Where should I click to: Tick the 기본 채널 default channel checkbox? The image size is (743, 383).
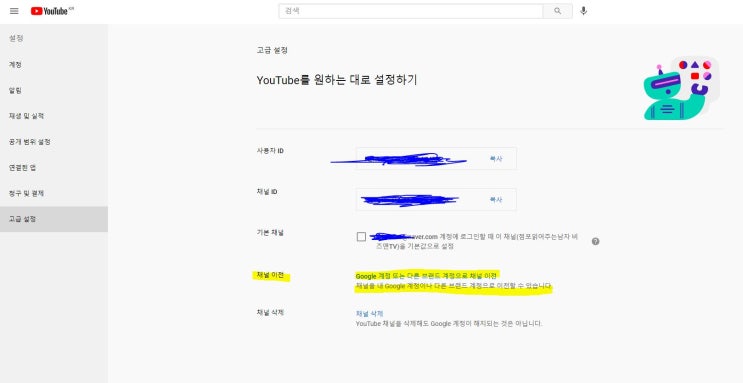(x=362, y=237)
